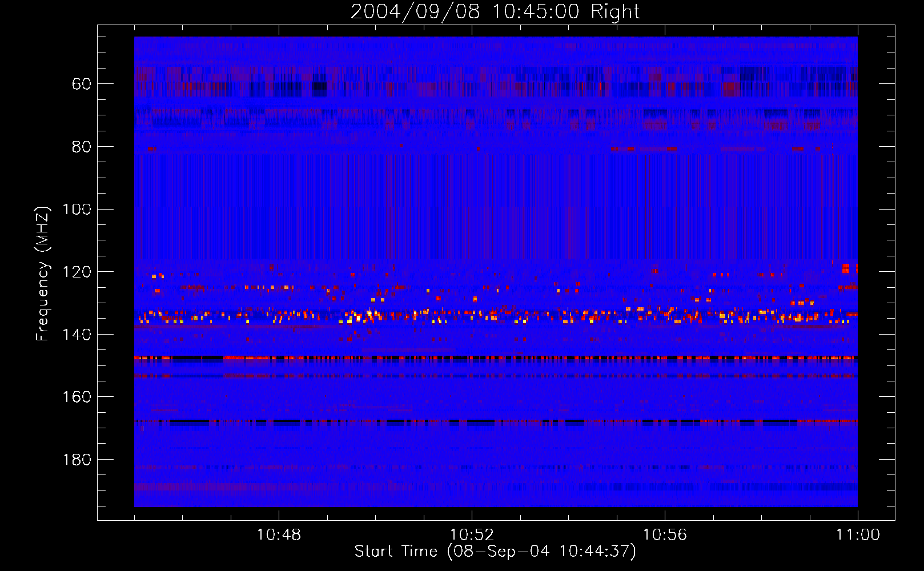
Task: Click the 10:48 time tick label
Action: 279,535
